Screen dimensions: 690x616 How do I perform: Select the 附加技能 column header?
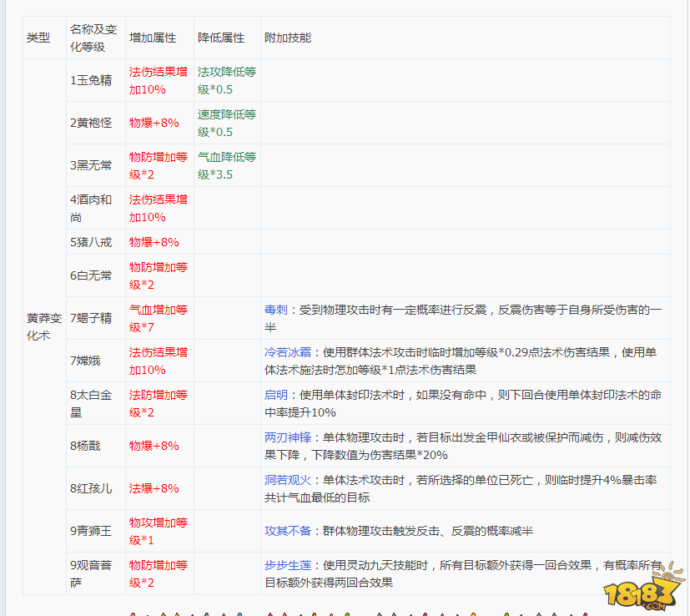pyautogui.click(x=288, y=38)
